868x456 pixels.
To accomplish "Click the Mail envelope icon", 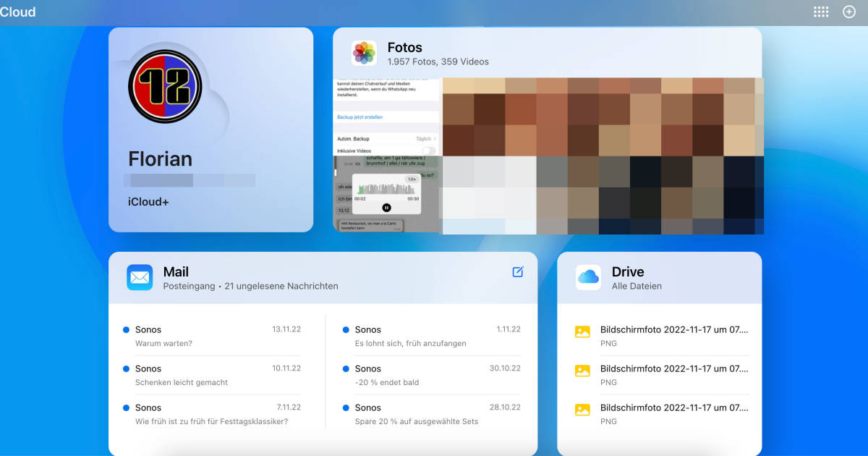I will point(140,277).
